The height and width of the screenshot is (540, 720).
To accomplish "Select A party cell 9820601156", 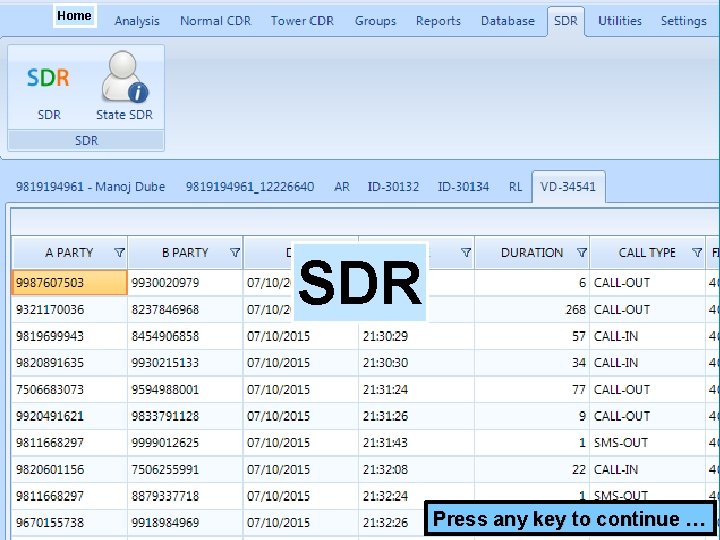I will coord(69,469).
